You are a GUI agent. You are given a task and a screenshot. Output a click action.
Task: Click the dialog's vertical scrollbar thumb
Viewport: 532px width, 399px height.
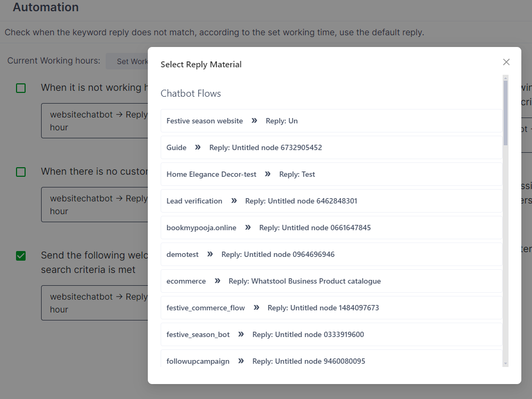[x=505, y=112]
